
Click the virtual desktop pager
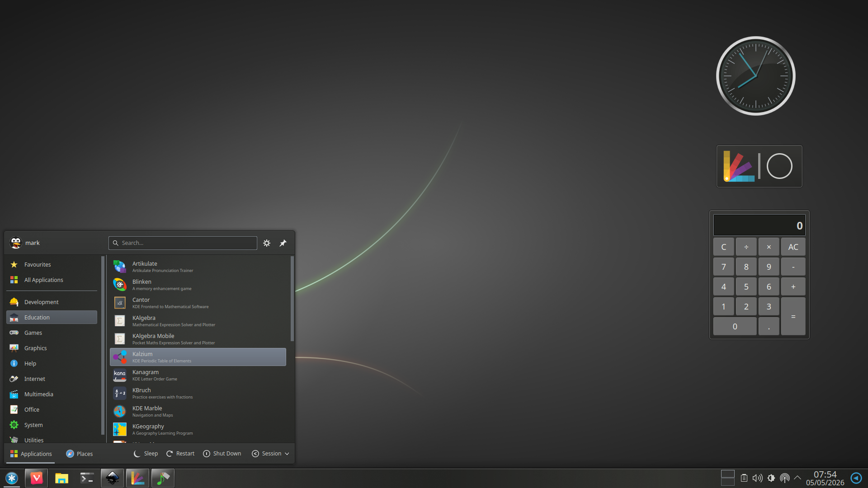point(727,478)
